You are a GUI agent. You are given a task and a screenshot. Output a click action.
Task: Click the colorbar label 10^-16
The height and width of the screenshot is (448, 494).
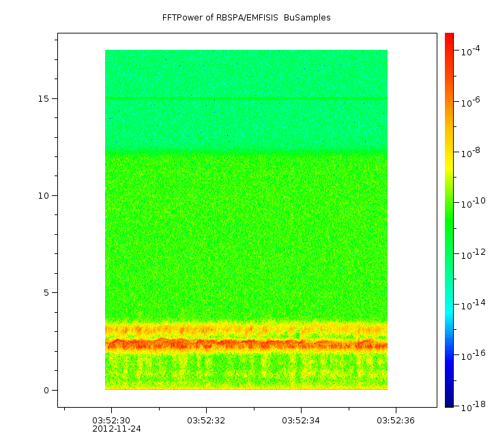point(474,355)
